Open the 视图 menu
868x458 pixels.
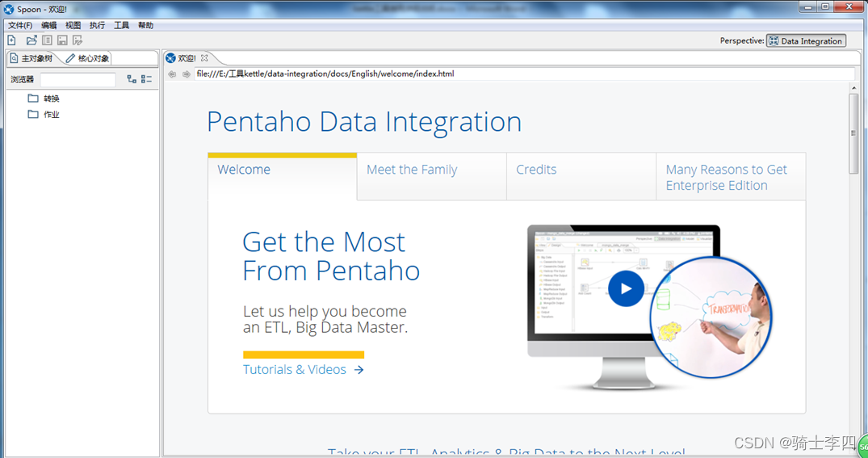point(73,26)
